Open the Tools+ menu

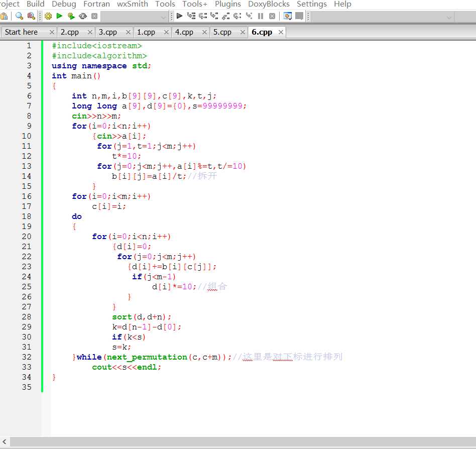click(x=195, y=4)
